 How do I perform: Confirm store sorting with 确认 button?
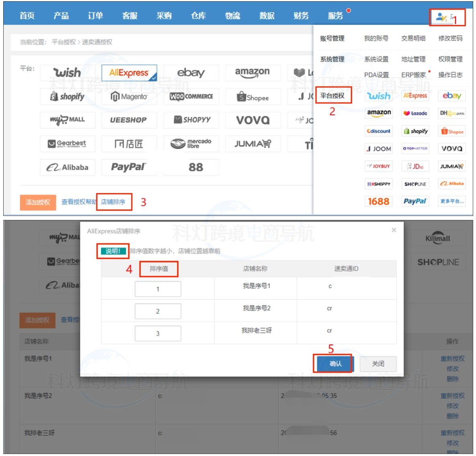[335, 364]
